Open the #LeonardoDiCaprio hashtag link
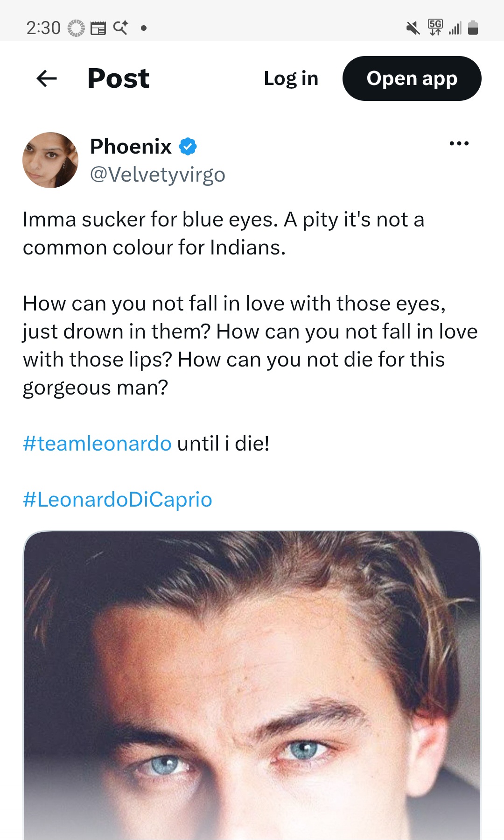The image size is (504, 840). point(118,499)
